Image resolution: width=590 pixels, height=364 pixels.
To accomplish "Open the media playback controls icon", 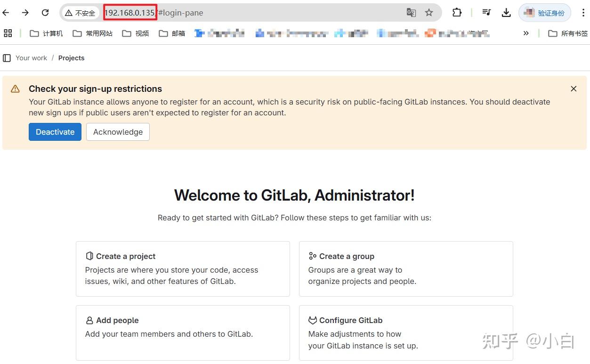I will tap(486, 13).
